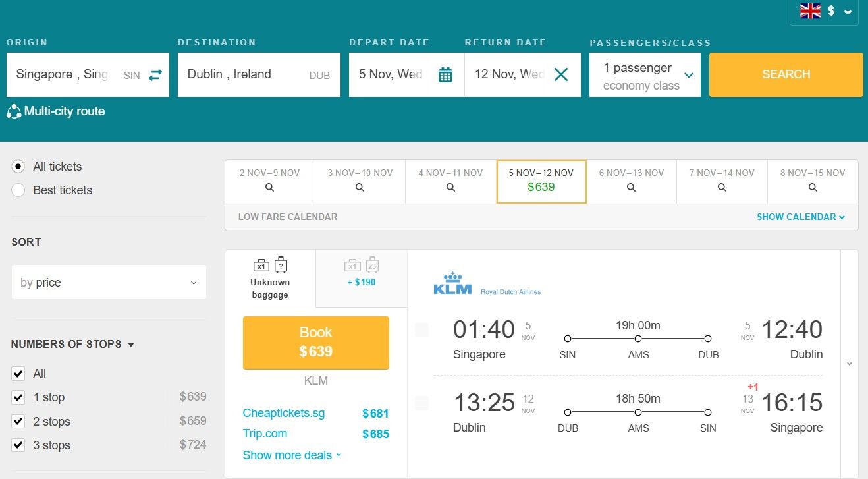The height and width of the screenshot is (479, 868).
Task: Open depart date calendar icon
Action: coord(446,74)
